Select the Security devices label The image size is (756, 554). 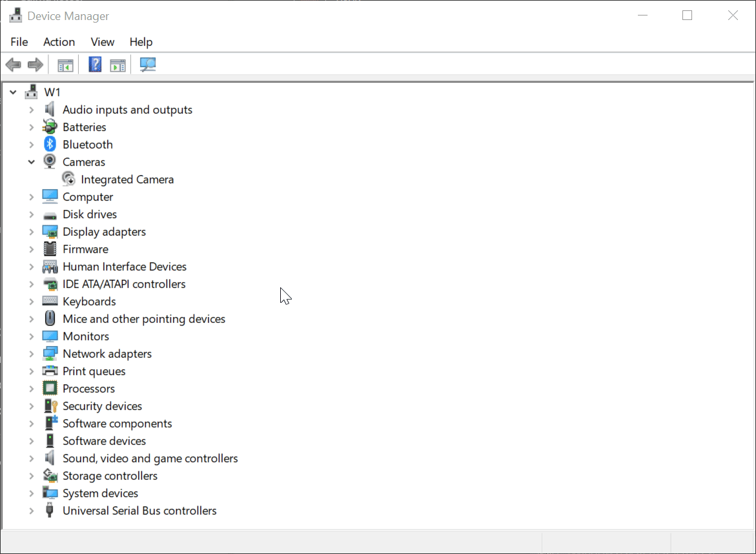(102, 406)
